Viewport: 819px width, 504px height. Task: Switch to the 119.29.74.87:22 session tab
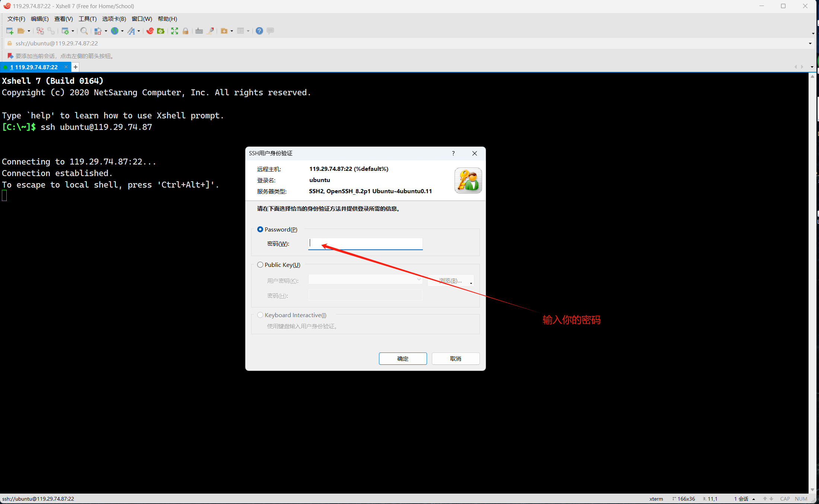(34, 67)
